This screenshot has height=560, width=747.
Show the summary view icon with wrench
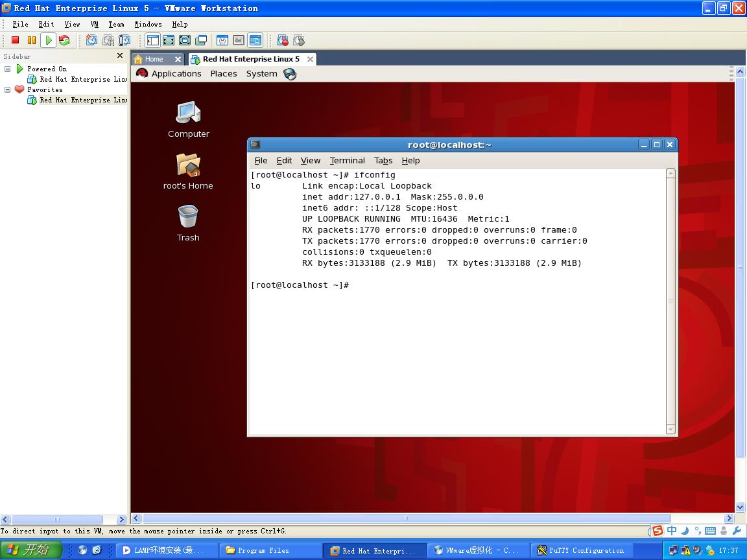tap(222, 40)
